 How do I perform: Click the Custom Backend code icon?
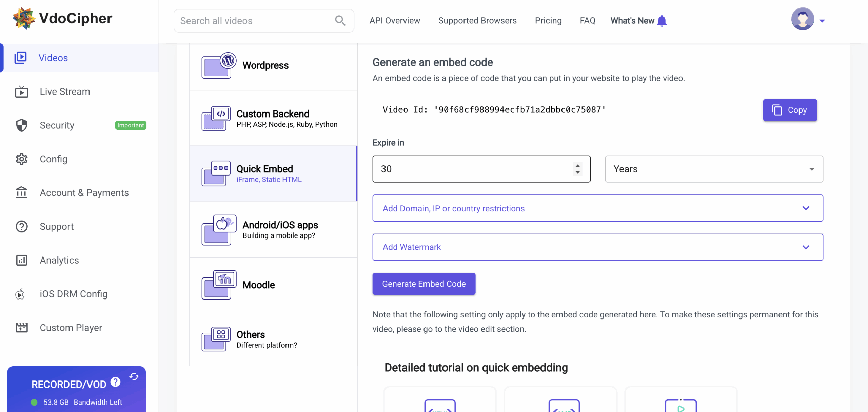click(x=216, y=118)
